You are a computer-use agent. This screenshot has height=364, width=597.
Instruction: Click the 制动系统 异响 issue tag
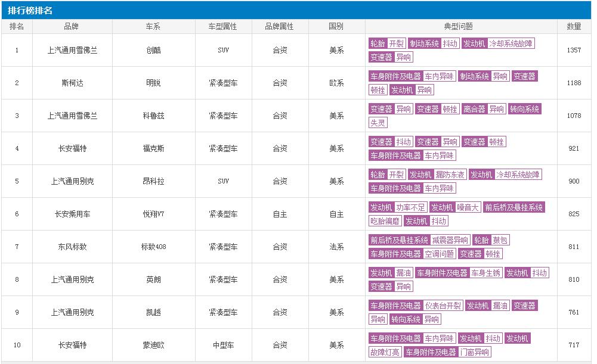484,76
